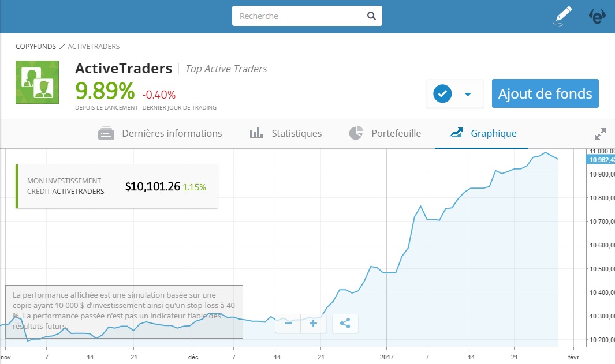
Task: Zoom out chart with minus button
Action: [x=288, y=324]
